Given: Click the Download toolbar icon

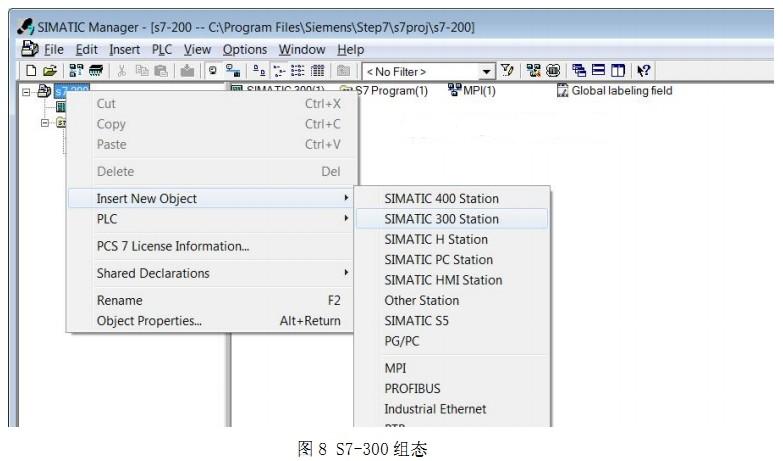Looking at the screenshot, I should pos(187,70).
